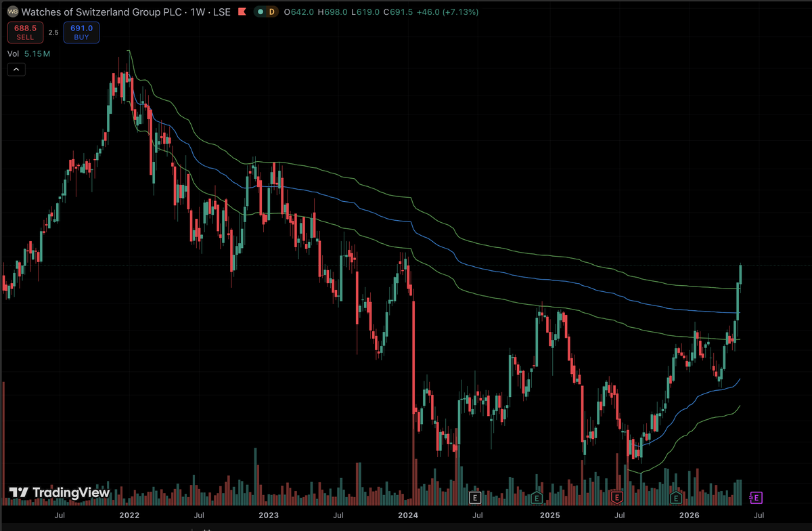The image size is (812, 531).
Task: Click the 2026 label on time axis
Action: point(689,515)
